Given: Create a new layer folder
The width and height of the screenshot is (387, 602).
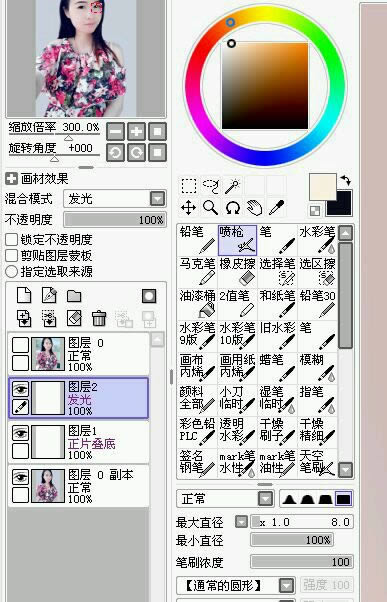Looking at the screenshot, I should [74, 296].
